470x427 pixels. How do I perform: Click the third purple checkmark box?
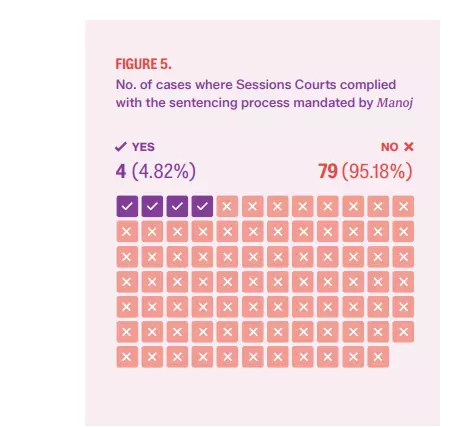[x=177, y=206]
